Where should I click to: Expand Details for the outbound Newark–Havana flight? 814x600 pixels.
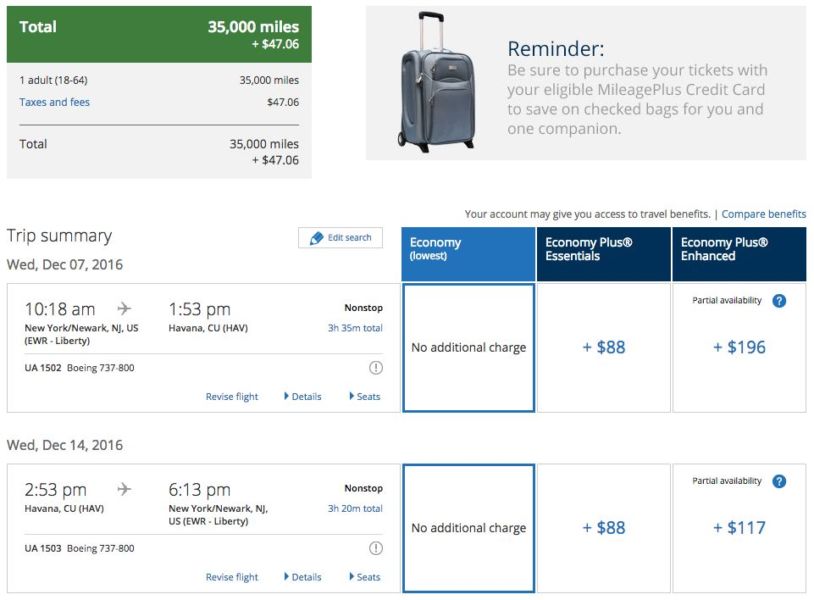(x=303, y=397)
